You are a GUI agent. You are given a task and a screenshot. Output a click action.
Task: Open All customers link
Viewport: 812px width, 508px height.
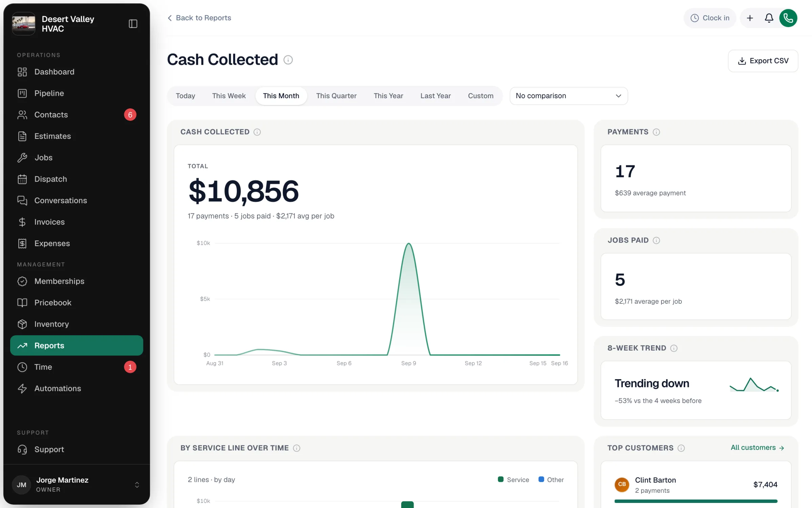[757, 448]
